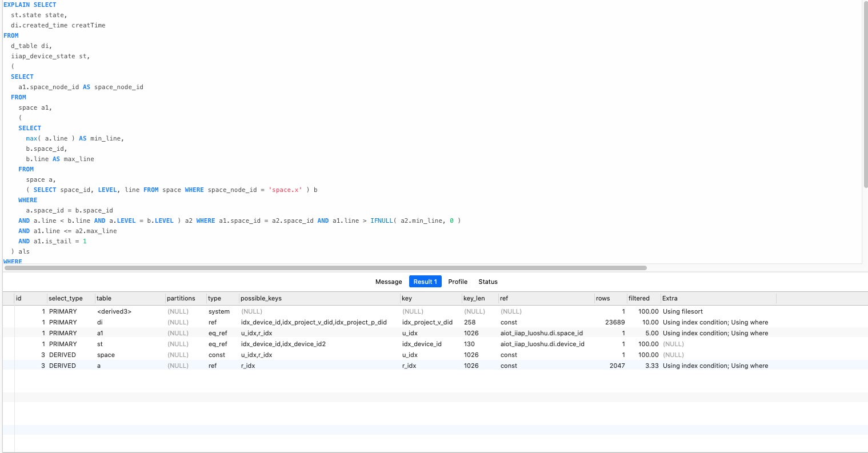Click the 130 key_len cell
This screenshot has width=868, height=453.
[469, 344]
